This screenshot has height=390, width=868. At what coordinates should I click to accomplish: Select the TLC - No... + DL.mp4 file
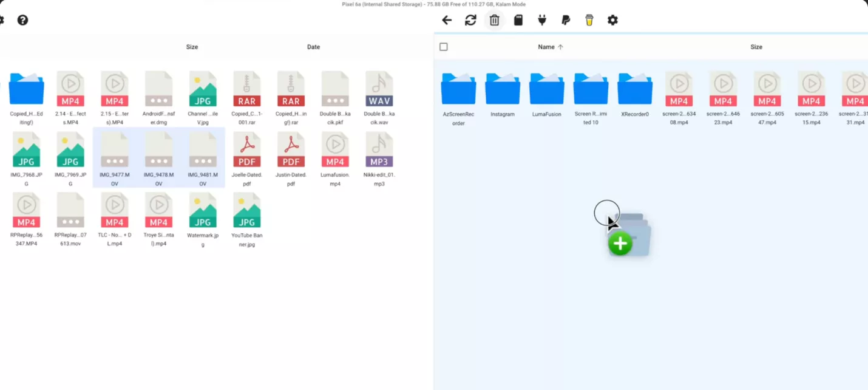[x=115, y=221]
